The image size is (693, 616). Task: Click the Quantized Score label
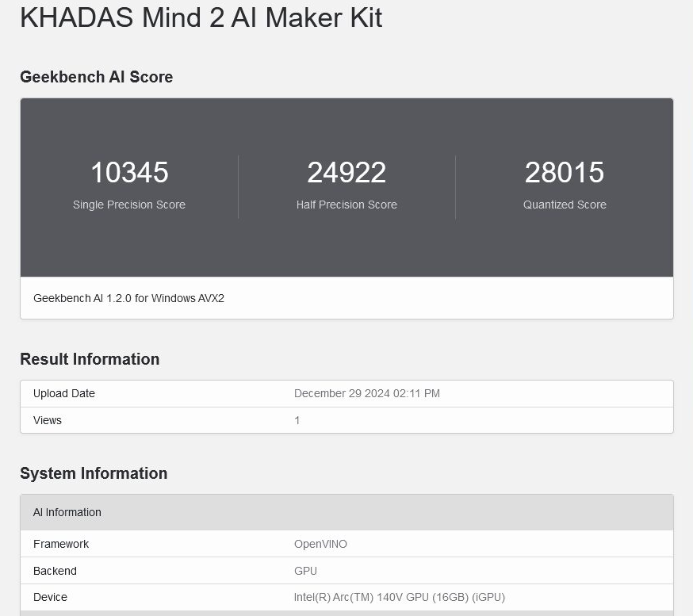point(565,205)
